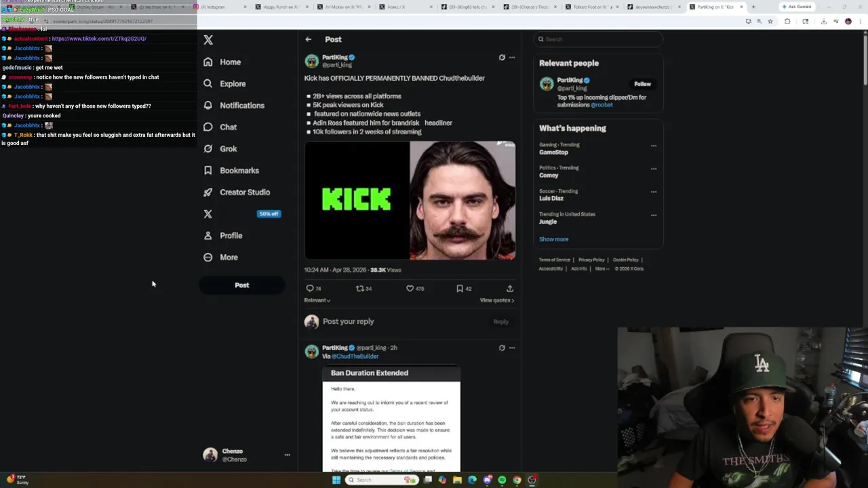Open Spotify from the taskbar
Screen dimensions: 868x488
tap(502, 480)
